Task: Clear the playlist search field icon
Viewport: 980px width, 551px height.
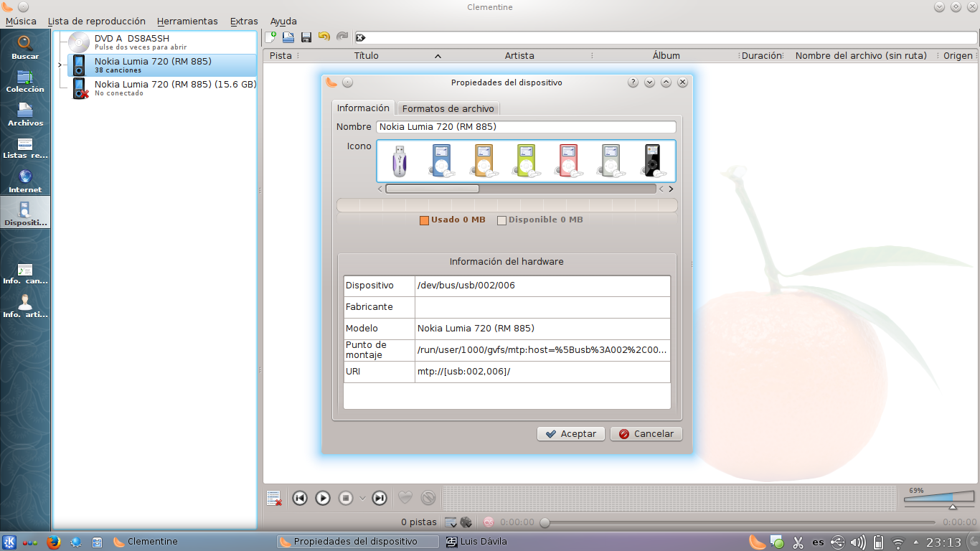Action: click(x=361, y=37)
